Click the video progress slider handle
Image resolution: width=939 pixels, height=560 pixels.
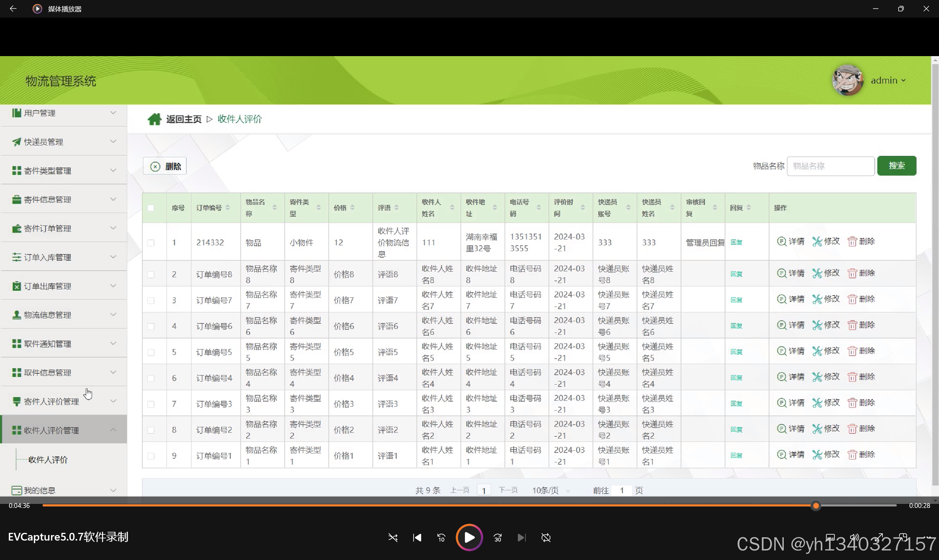pos(816,505)
